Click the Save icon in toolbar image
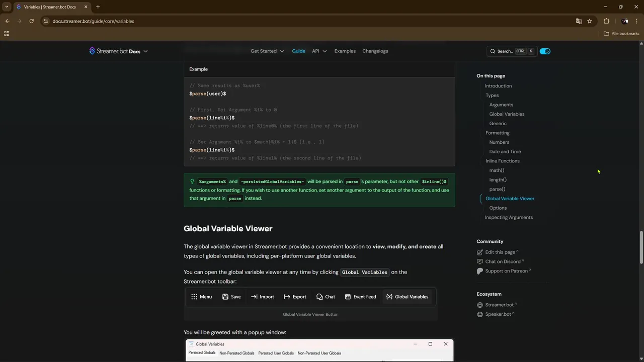 [x=225, y=297]
